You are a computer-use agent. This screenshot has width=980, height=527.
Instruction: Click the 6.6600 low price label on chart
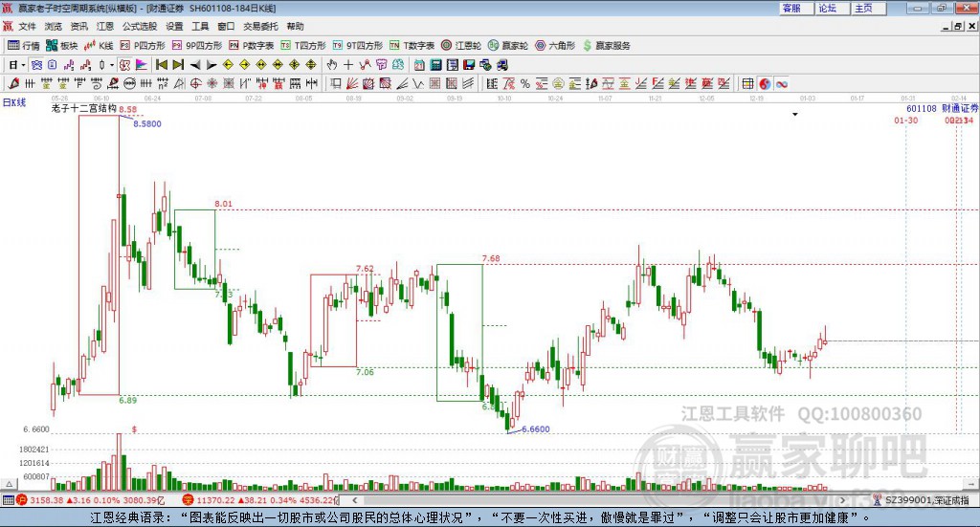tap(536, 429)
